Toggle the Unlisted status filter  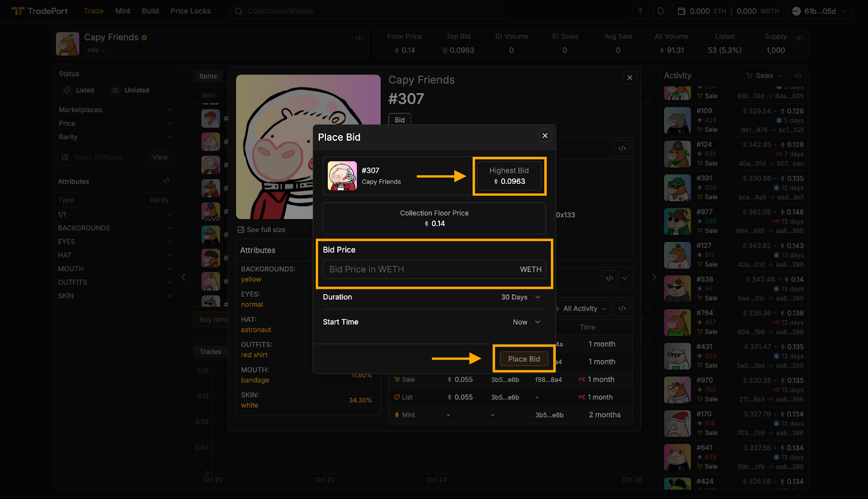point(131,90)
